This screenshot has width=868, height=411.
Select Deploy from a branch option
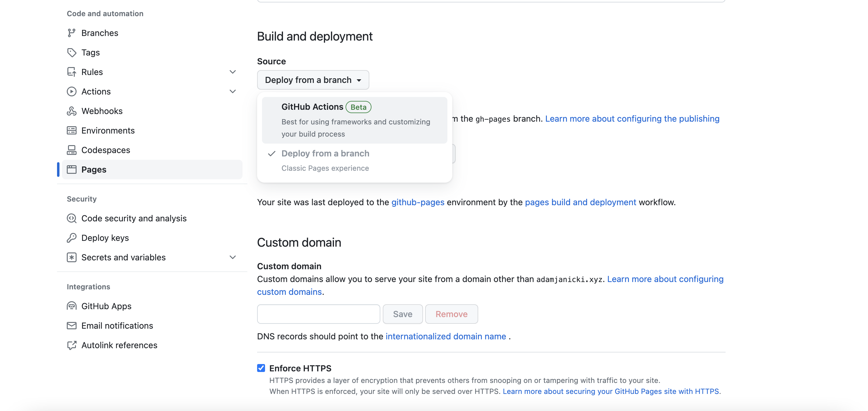(354, 161)
